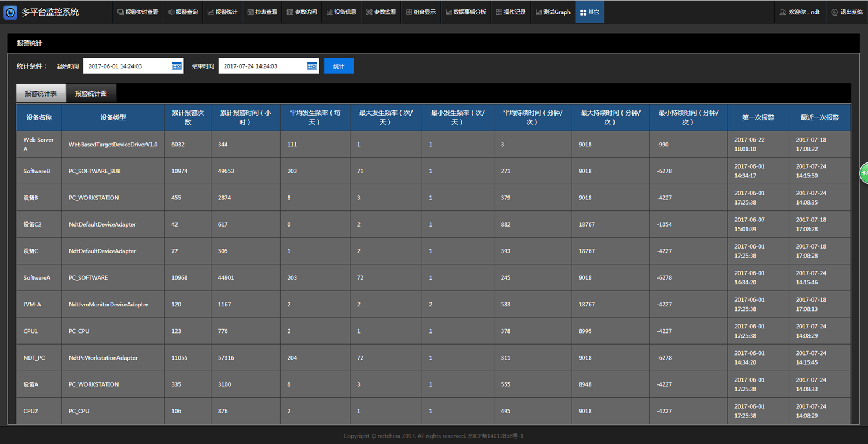The height and width of the screenshot is (444, 868).
Task: Open the end time calendar picker
Action: 312,66
